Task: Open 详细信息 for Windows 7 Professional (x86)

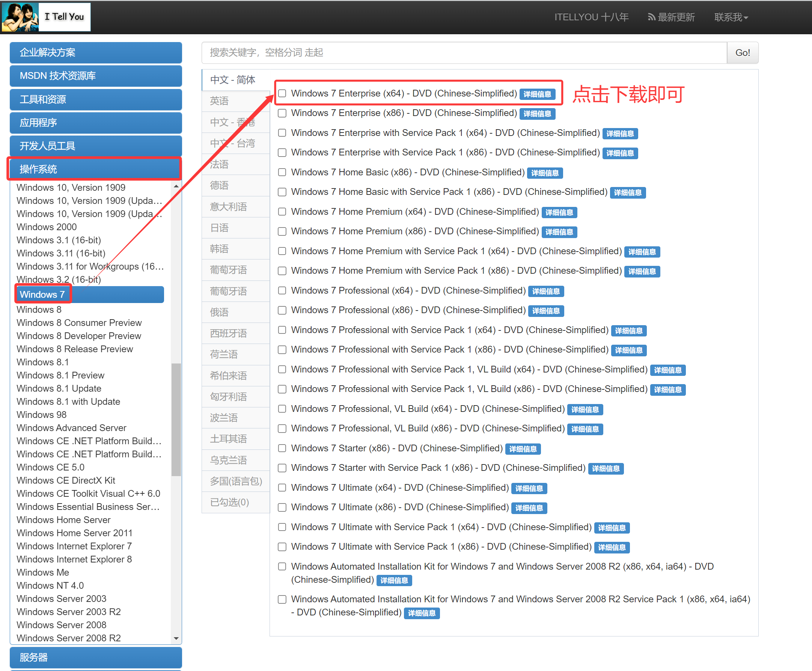Action: point(546,311)
